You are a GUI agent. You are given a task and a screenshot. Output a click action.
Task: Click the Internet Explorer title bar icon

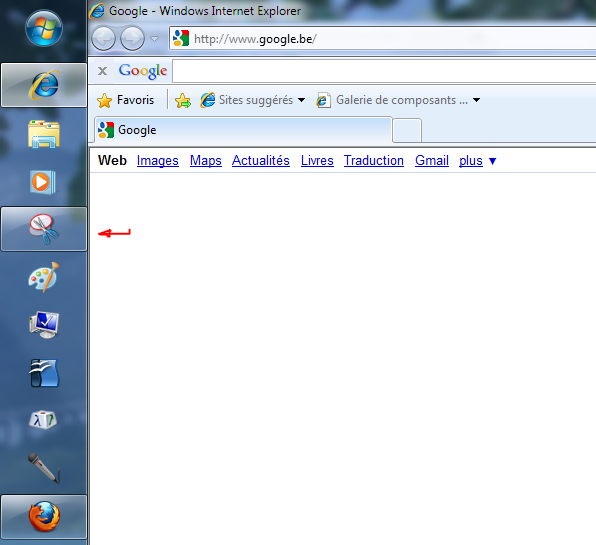click(97, 11)
